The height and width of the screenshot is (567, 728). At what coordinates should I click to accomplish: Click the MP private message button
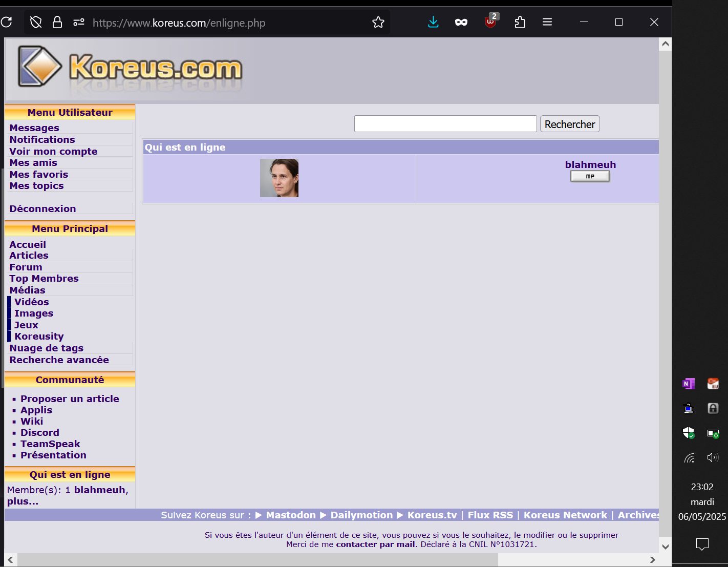pos(590,176)
